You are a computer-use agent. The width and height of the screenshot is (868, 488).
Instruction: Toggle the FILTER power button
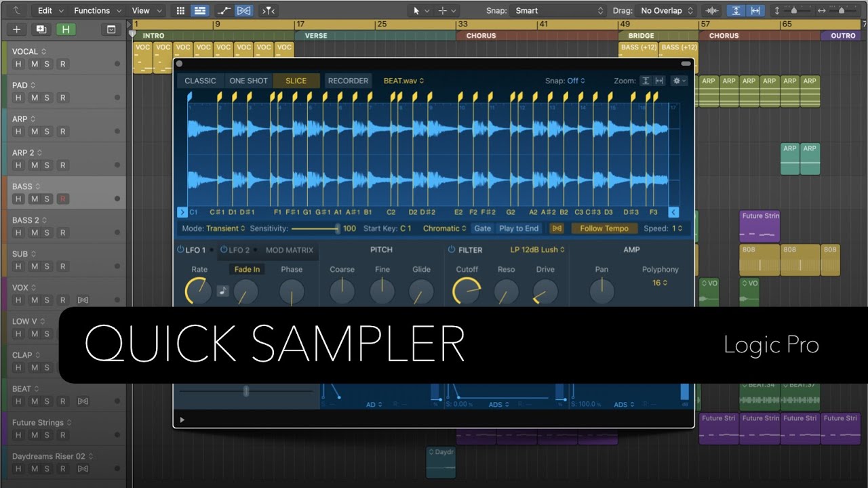[x=452, y=249]
